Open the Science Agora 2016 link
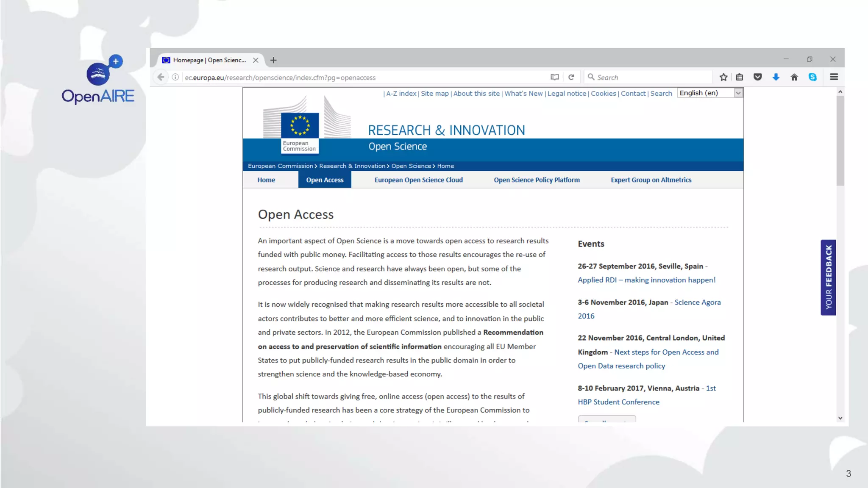Viewport: 868px width, 488px height. coord(697,302)
